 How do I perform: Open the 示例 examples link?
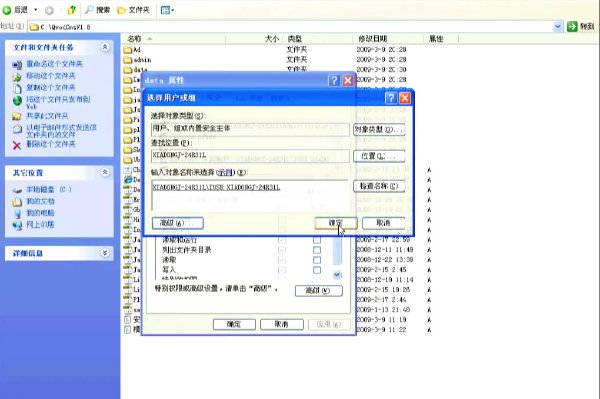coord(225,173)
